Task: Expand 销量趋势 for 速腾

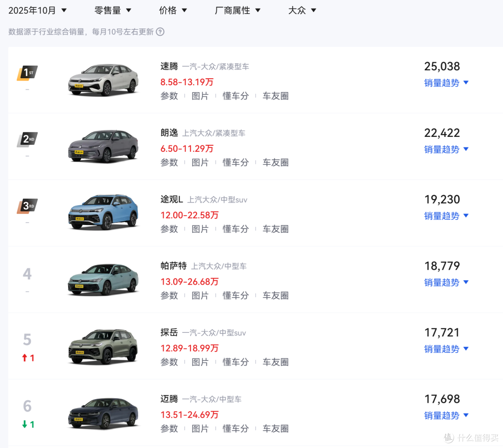Action: (x=446, y=83)
